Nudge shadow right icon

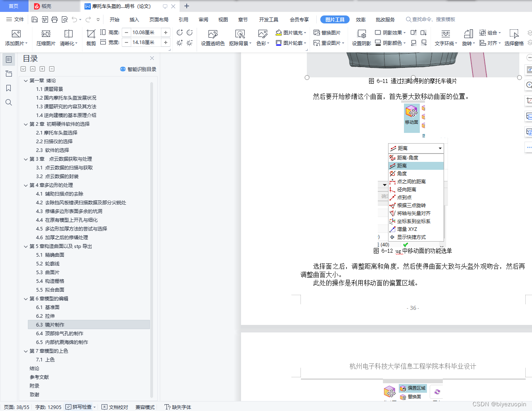point(424,43)
